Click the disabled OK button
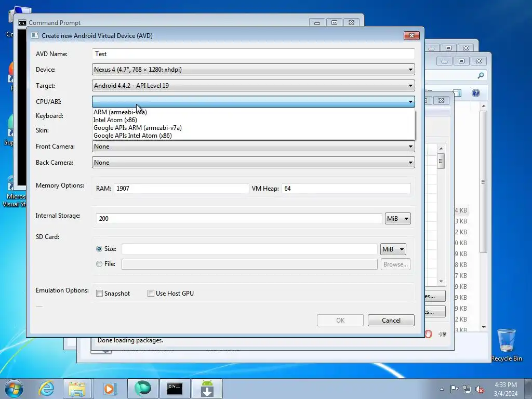The height and width of the screenshot is (399, 532). (x=340, y=320)
